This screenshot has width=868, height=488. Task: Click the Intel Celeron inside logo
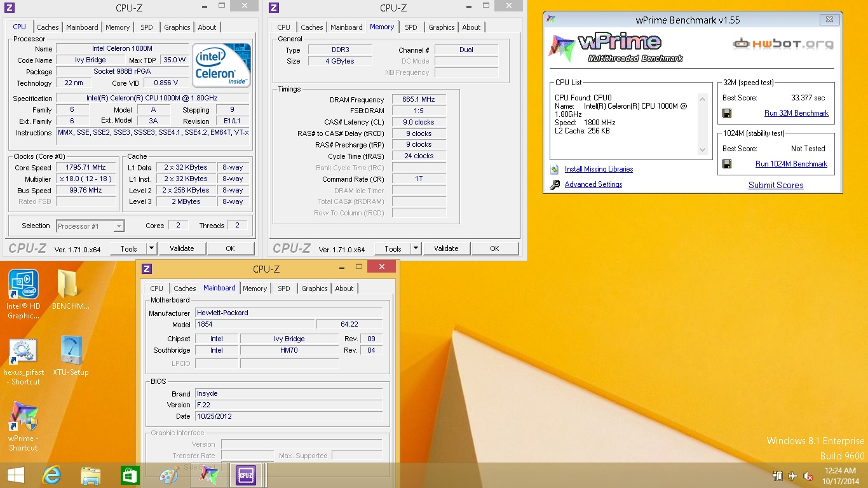pos(221,66)
